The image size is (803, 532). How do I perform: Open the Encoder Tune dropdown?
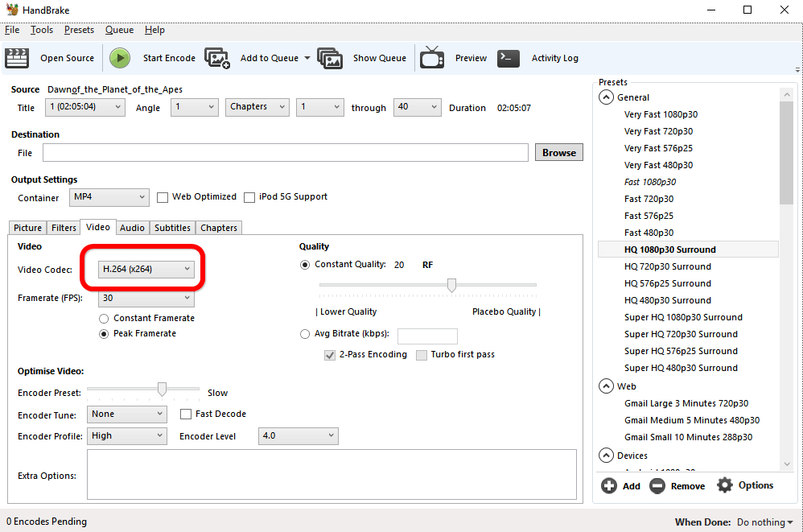[127, 414]
